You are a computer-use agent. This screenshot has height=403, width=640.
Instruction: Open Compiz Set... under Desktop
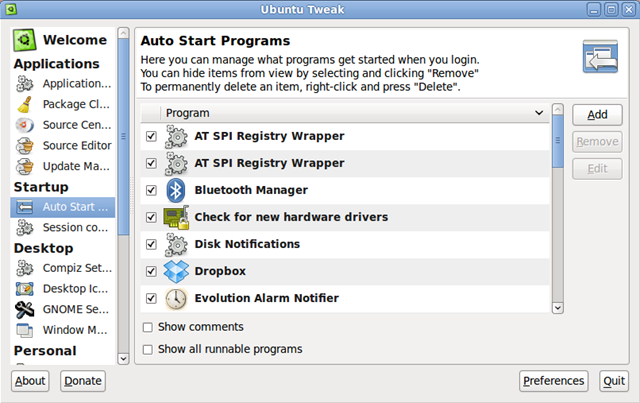62,268
